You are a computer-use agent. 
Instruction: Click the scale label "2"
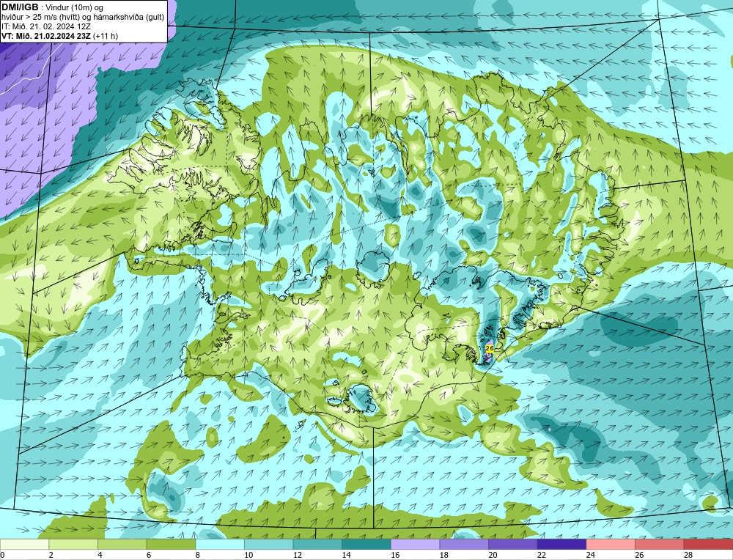tap(51, 555)
